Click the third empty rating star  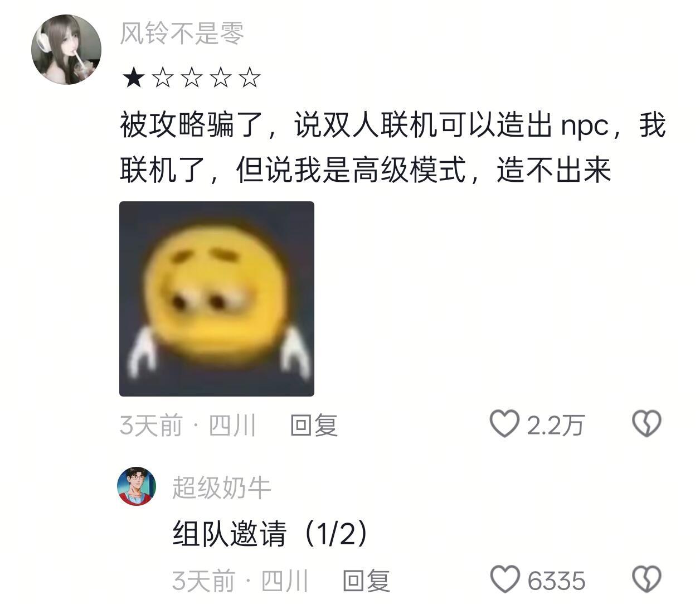(x=191, y=78)
